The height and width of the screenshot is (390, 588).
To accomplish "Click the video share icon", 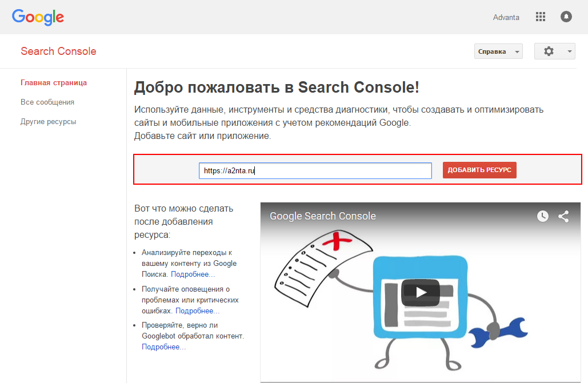I will 563,216.
